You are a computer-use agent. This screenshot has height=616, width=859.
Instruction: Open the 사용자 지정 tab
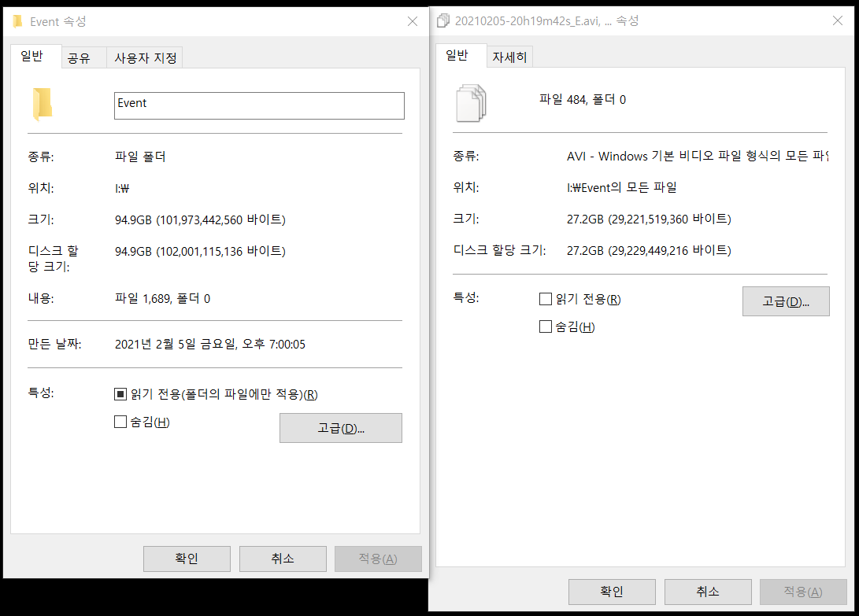click(x=145, y=58)
